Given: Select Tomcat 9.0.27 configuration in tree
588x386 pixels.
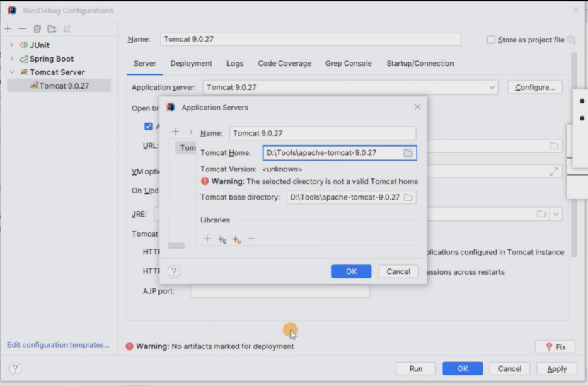Looking at the screenshot, I should 59,86.
